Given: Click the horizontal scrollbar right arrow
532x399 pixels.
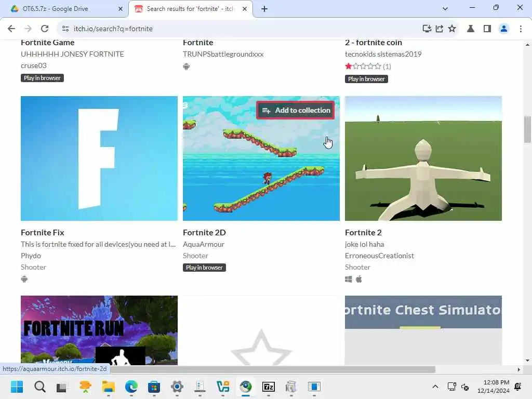Looking at the screenshot, I should (519, 369).
